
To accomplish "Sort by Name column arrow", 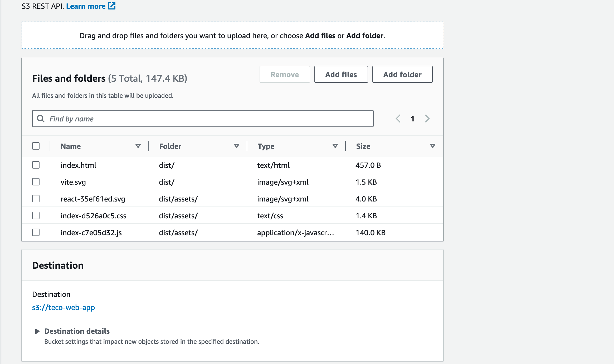I will [x=138, y=146].
